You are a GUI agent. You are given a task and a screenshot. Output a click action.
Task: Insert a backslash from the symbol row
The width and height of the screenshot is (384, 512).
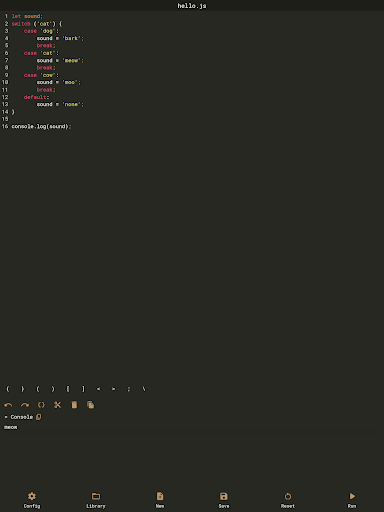pos(144,389)
